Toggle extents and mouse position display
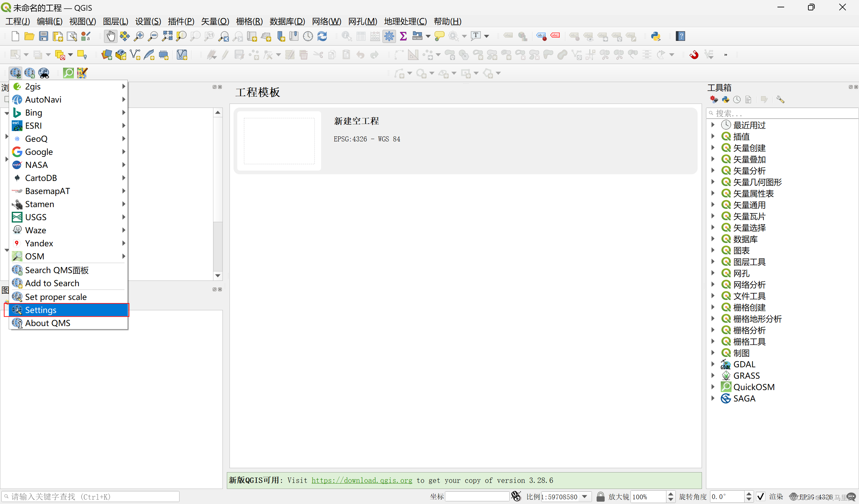This screenshot has width=859, height=504. tap(516, 497)
